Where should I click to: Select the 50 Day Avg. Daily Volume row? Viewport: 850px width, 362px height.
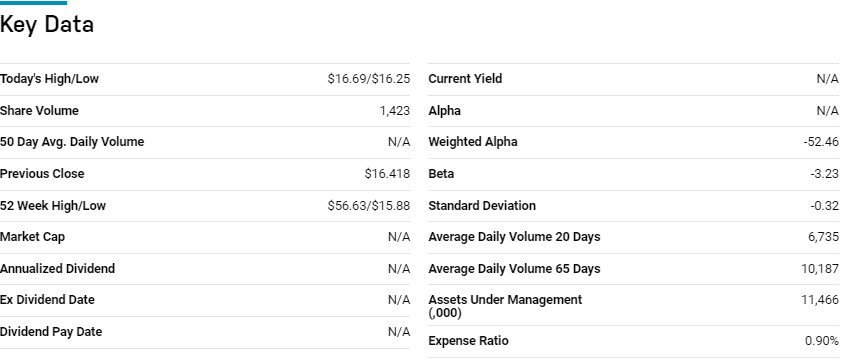[205, 143]
